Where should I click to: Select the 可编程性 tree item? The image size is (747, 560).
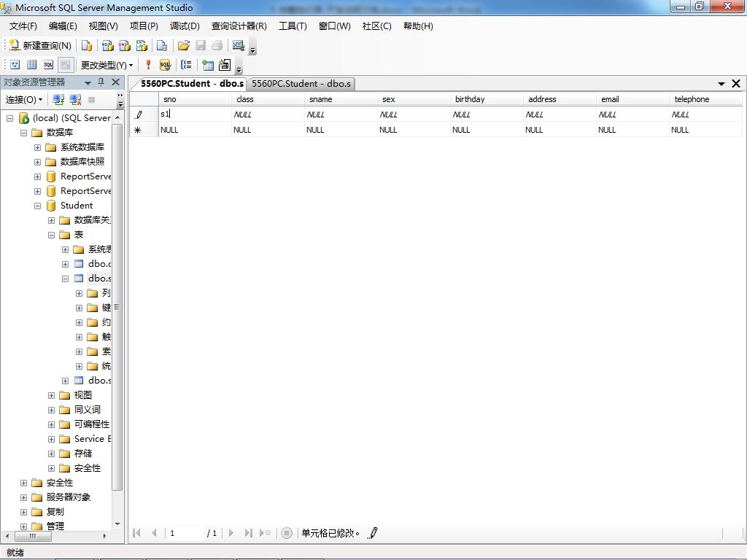91,424
